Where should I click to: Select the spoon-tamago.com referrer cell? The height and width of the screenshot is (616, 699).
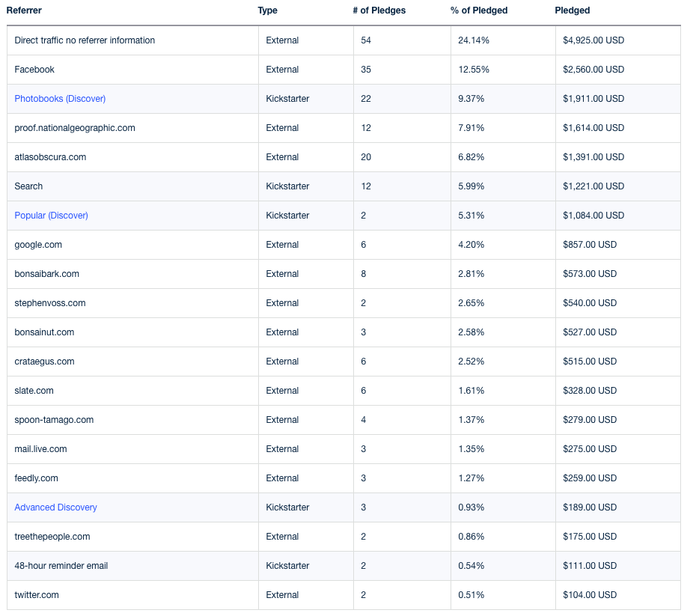pos(132,420)
